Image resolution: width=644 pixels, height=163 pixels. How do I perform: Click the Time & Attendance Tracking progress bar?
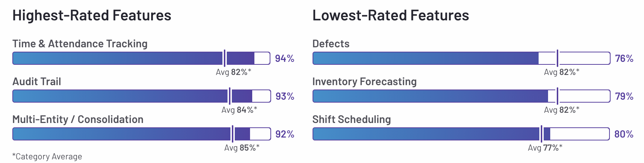(x=141, y=58)
